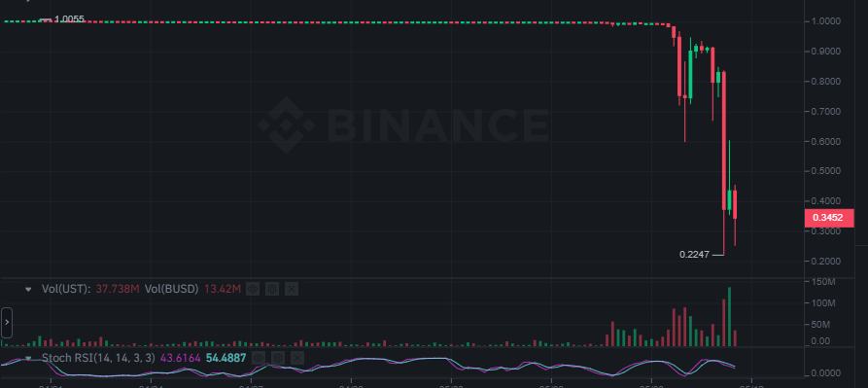Screen dimensions: 868x388
Task: Click the 150M volume axis label
Action: tap(823, 282)
